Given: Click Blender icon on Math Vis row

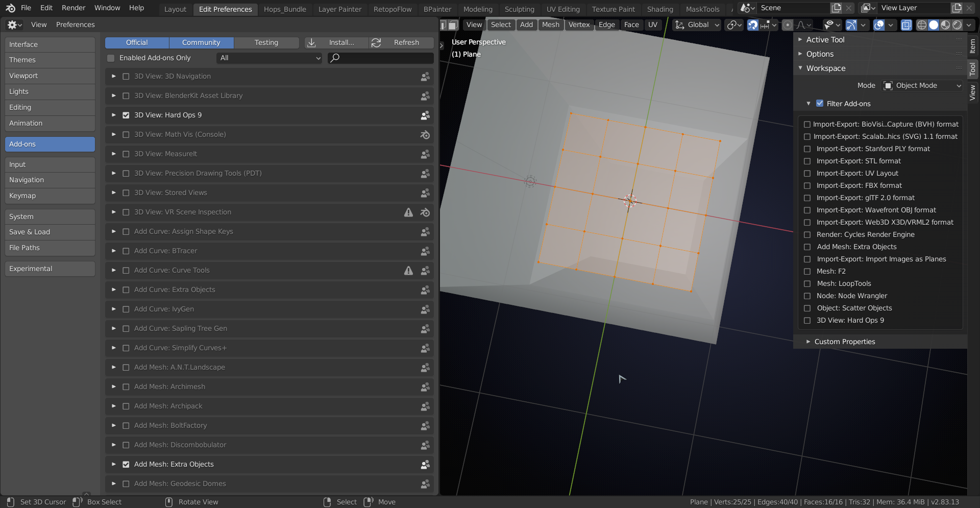Looking at the screenshot, I should point(425,135).
